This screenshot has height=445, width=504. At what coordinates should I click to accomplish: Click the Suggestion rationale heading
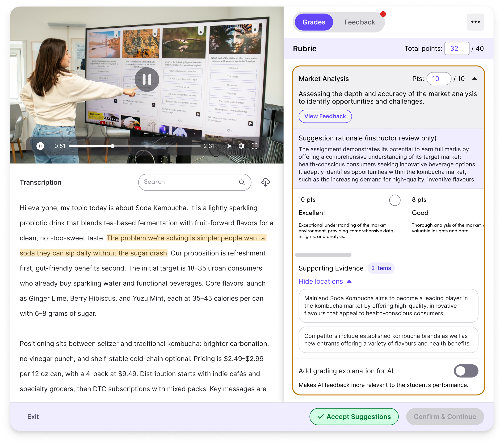click(x=367, y=138)
